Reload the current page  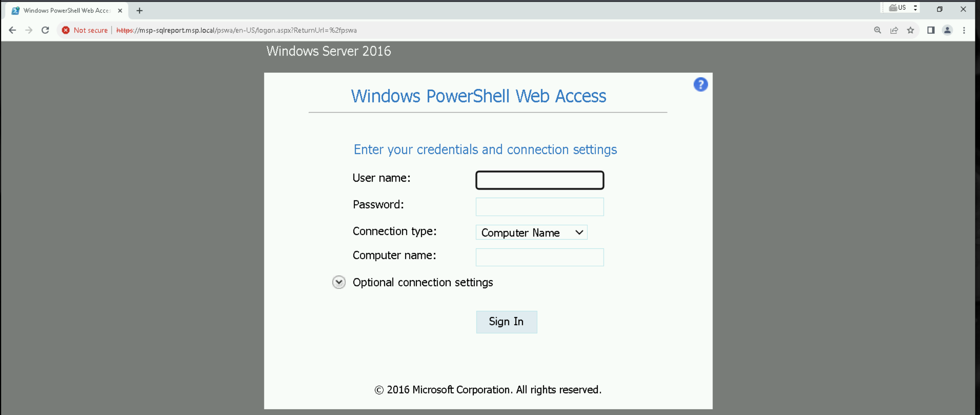(x=45, y=30)
